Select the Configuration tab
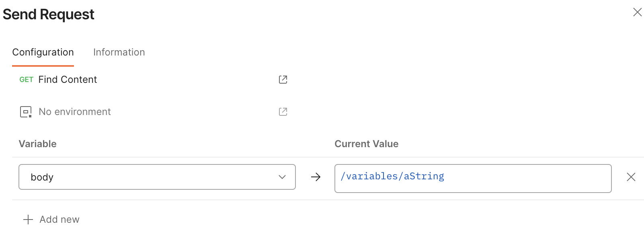The image size is (644, 234). tap(43, 52)
